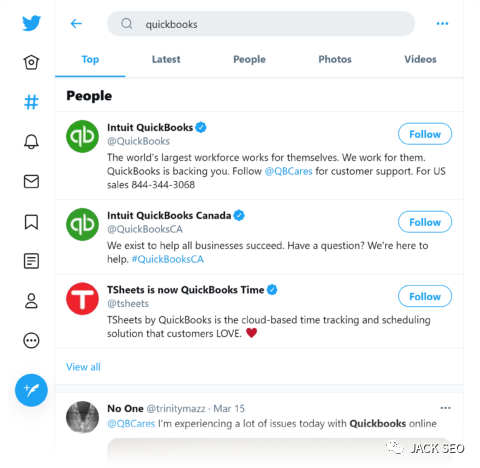Open the Explore hashtag icon
Screen dimensions: 480x468
tap(31, 102)
